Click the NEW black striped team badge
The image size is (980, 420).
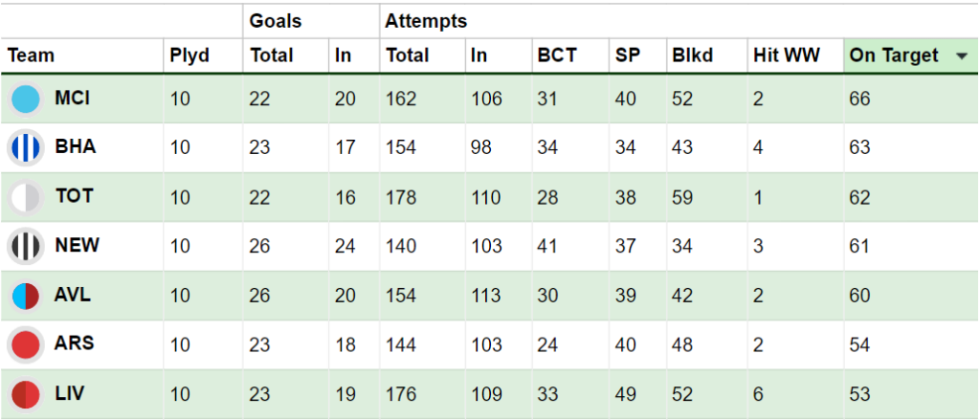(x=26, y=246)
